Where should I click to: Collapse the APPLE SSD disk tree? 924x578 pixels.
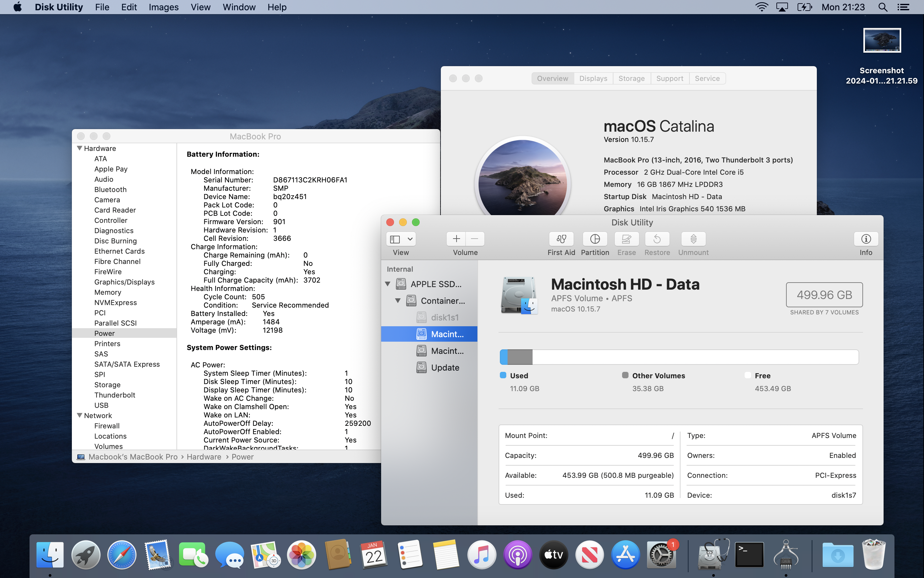388,284
